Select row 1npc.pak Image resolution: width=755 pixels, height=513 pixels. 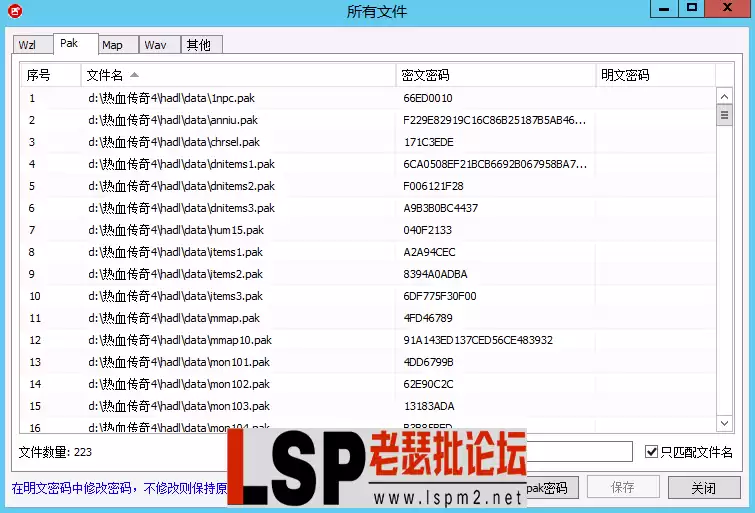(368, 98)
